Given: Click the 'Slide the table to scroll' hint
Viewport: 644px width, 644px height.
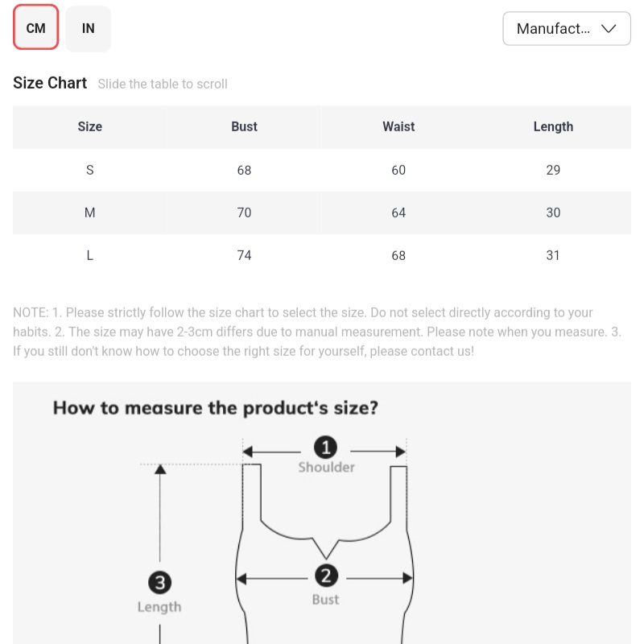Looking at the screenshot, I should [x=163, y=84].
